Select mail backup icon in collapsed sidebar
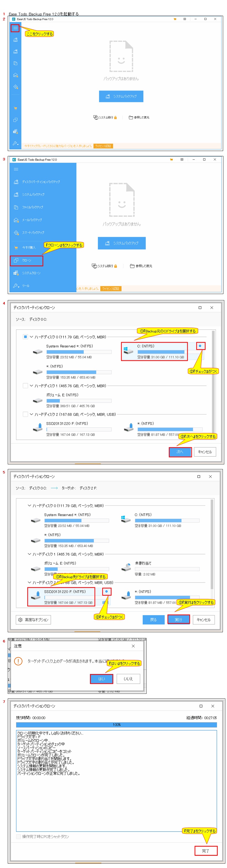This screenshot has height=868, width=227. 15,75
